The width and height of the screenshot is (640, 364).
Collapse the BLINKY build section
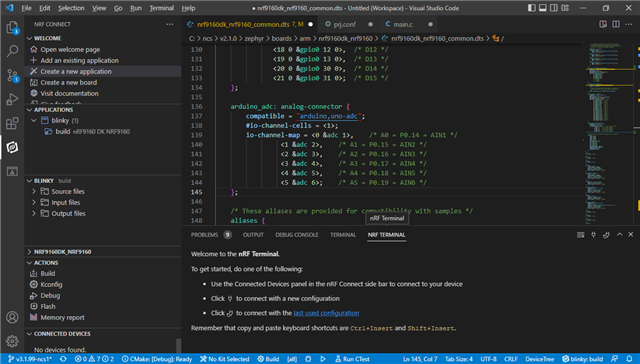click(29, 181)
